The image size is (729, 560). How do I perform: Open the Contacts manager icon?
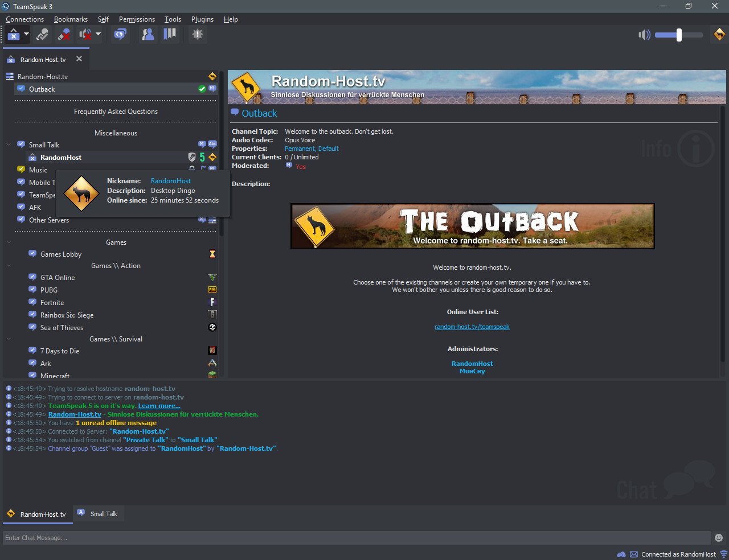(148, 35)
